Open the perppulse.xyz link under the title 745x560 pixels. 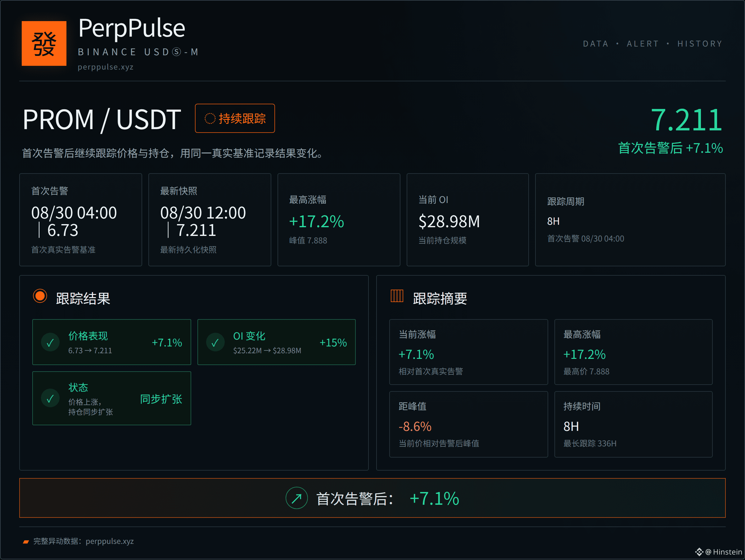pos(106,67)
